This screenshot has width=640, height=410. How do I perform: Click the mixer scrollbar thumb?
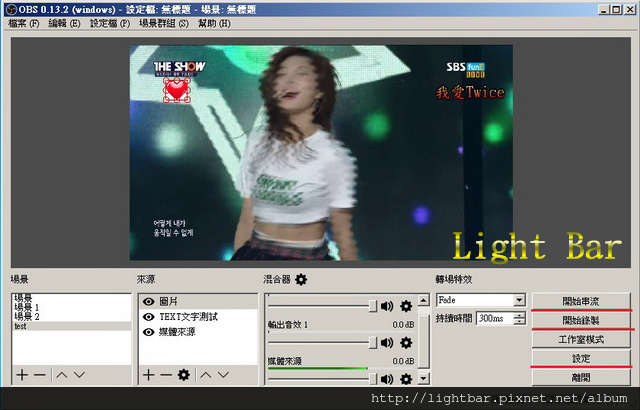click(424, 341)
